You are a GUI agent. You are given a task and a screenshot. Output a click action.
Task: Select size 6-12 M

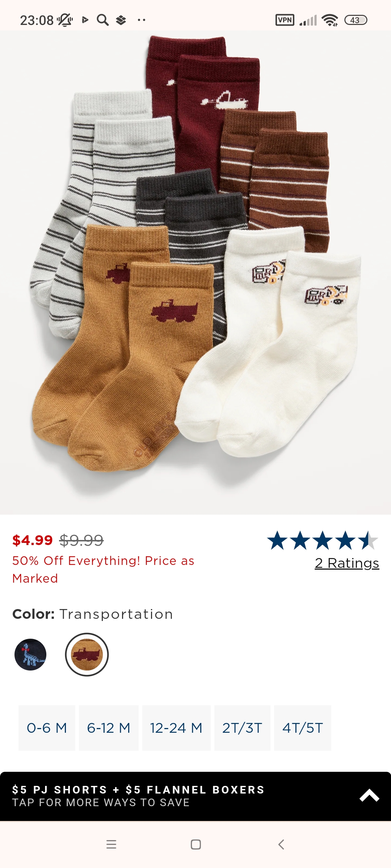(109, 728)
